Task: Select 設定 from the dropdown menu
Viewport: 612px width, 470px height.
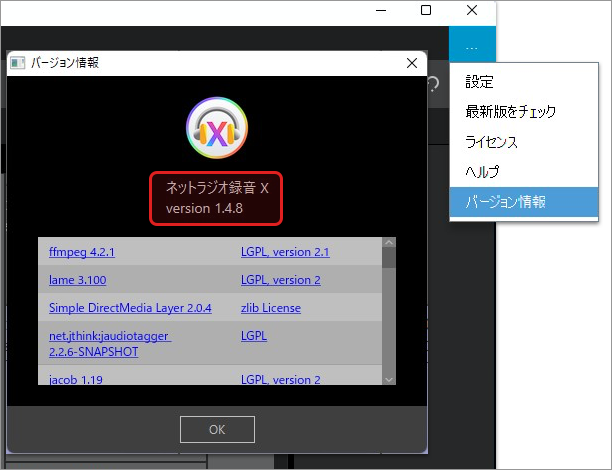Action: [x=480, y=82]
